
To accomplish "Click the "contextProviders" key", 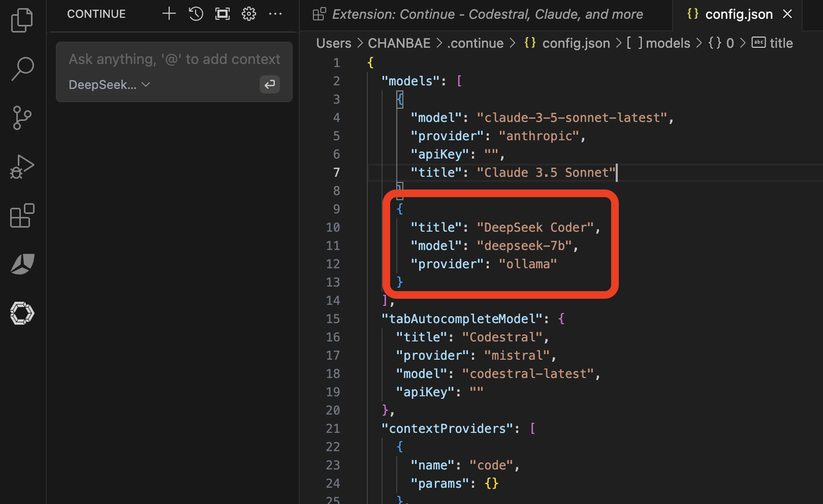I will [x=447, y=428].
